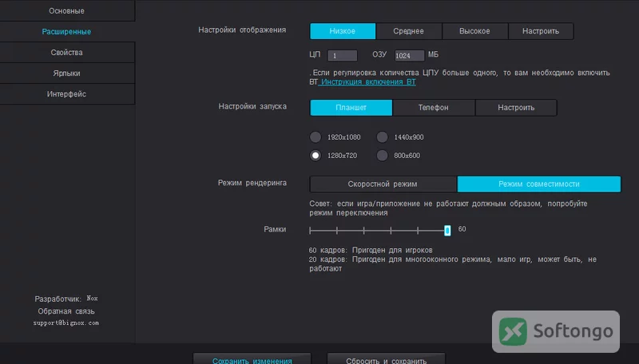Open the Интерфейс tab
Viewport: 639px width, 364px height.
click(x=67, y=94)
